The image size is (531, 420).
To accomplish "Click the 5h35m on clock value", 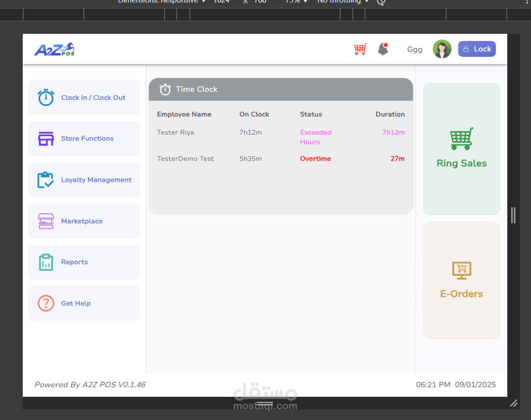I will click(250, 159).
